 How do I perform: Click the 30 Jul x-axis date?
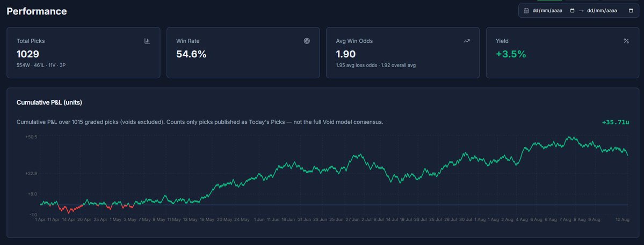tap(466, 220)
